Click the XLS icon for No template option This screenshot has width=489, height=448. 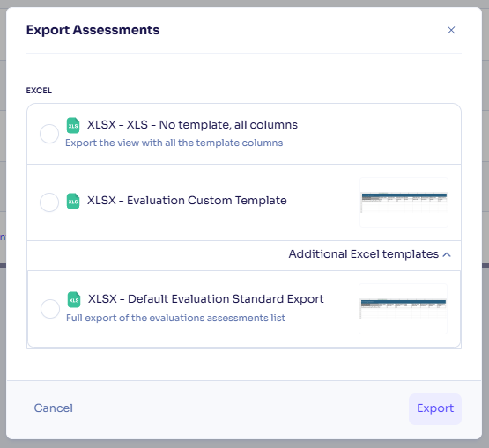[73, 125]
